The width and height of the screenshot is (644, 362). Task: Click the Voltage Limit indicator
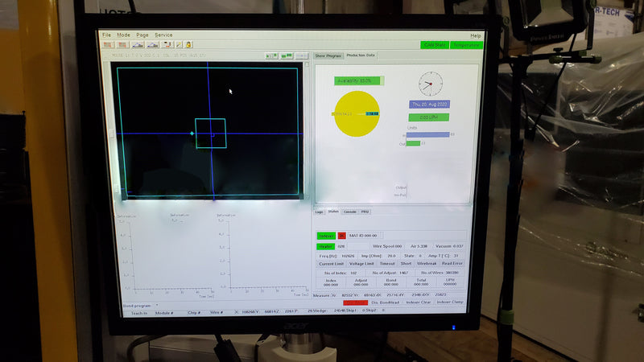[361, 264]
